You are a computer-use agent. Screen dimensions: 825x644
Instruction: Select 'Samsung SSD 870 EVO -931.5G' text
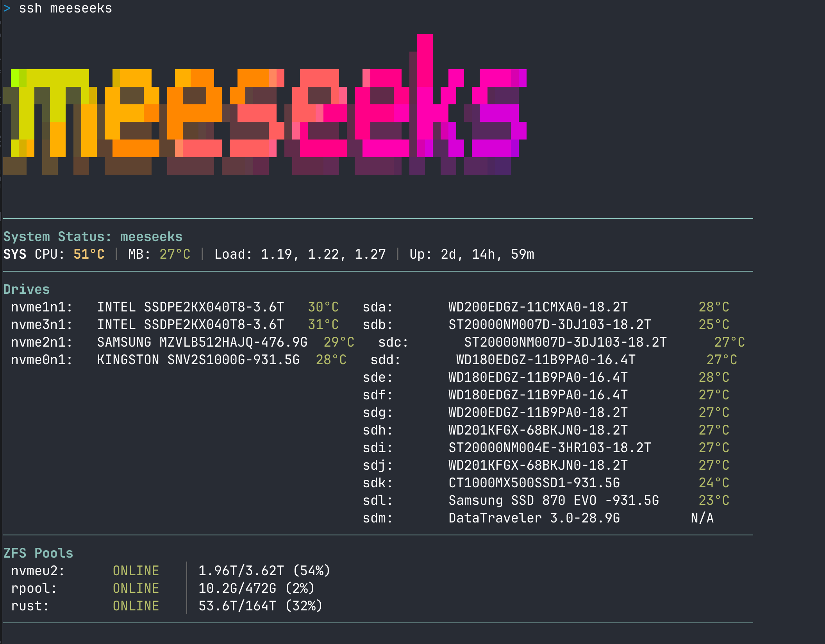(554, 501)
